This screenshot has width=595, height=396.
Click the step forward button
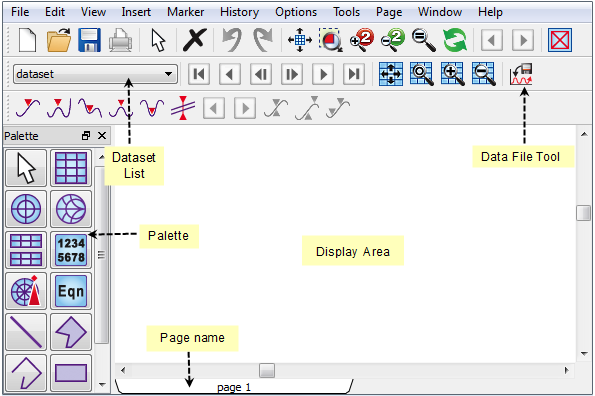pyautogui.click(x=292, y=74)
